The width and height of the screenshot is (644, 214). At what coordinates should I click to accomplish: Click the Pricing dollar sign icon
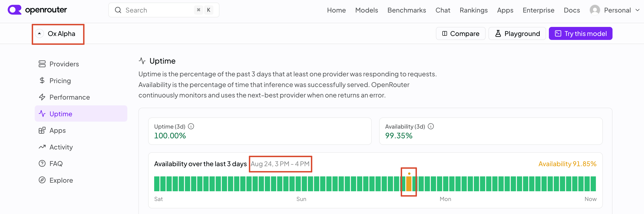pyautogui.click(x=42, y=81)
